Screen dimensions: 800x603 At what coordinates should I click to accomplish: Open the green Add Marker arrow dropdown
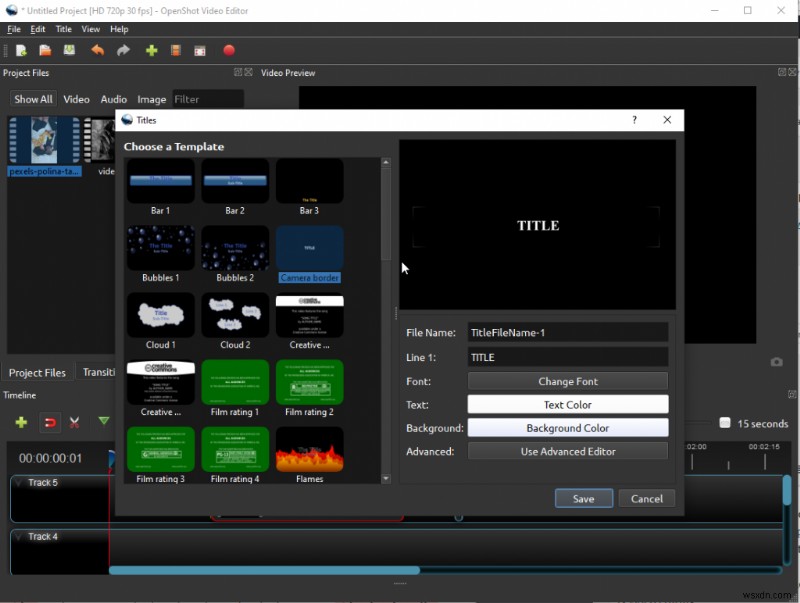[x=103, y=422]
